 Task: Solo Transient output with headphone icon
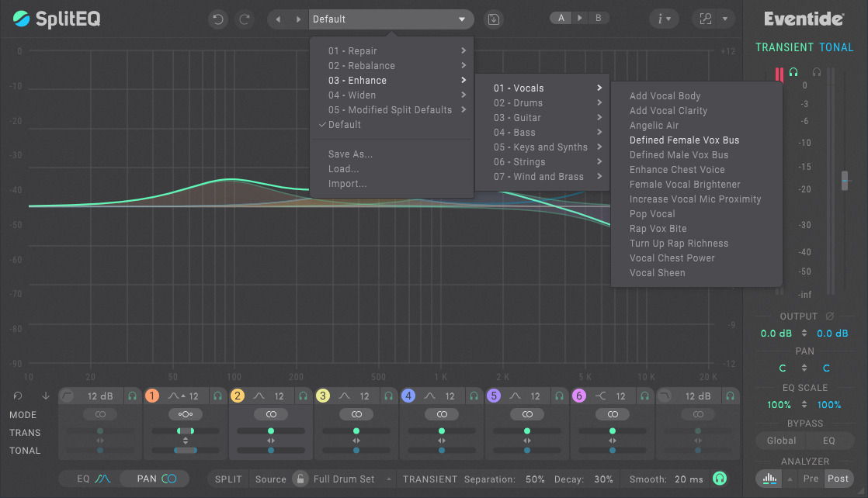coord(793,72)
